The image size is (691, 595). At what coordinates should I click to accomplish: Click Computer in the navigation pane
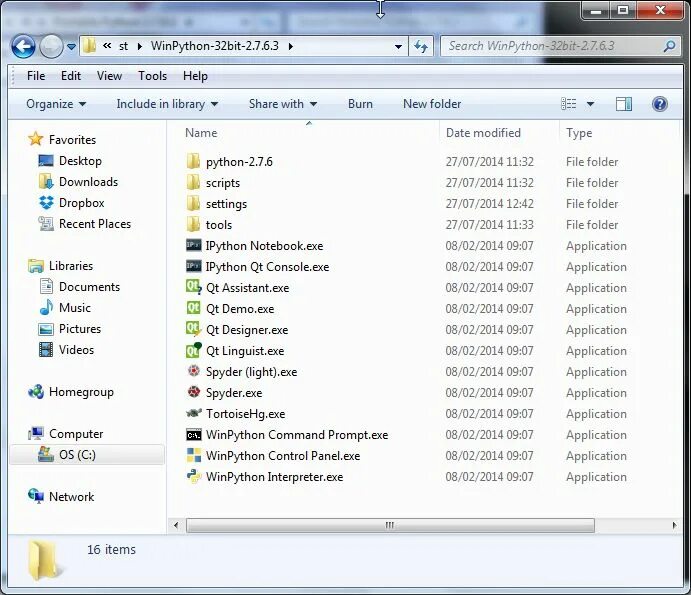(x=76, y=434)
